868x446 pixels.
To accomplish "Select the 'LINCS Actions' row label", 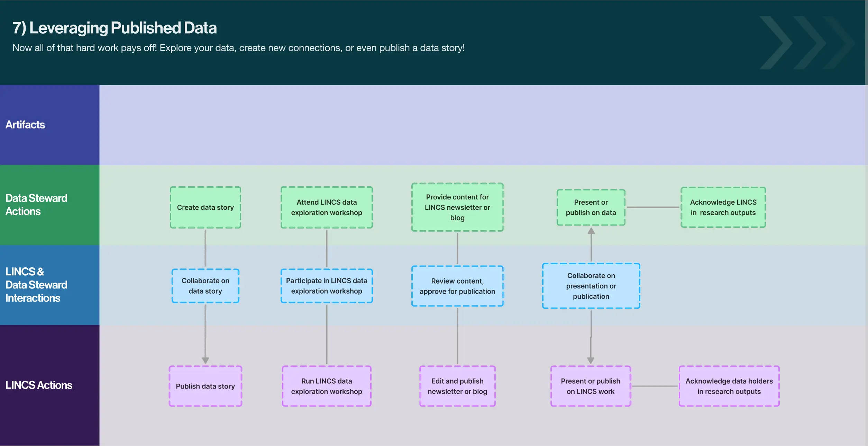I will pos(39,385).
